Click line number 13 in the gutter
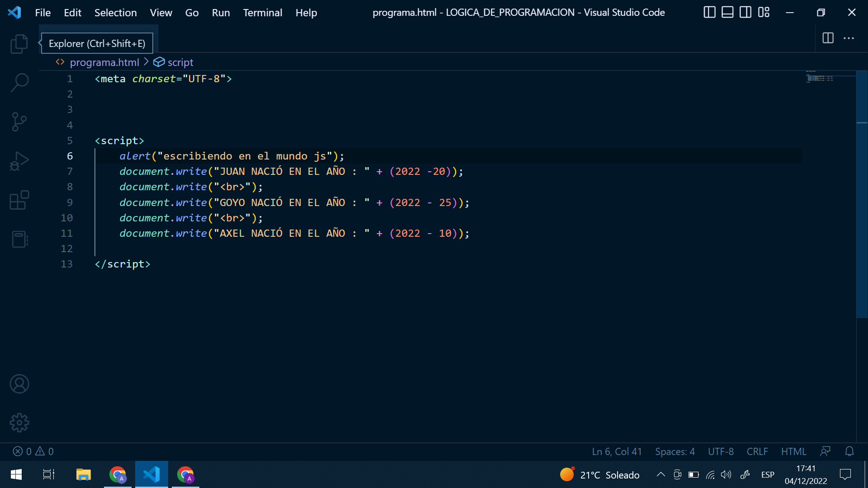The image size is (868, 488). point(66,264)
